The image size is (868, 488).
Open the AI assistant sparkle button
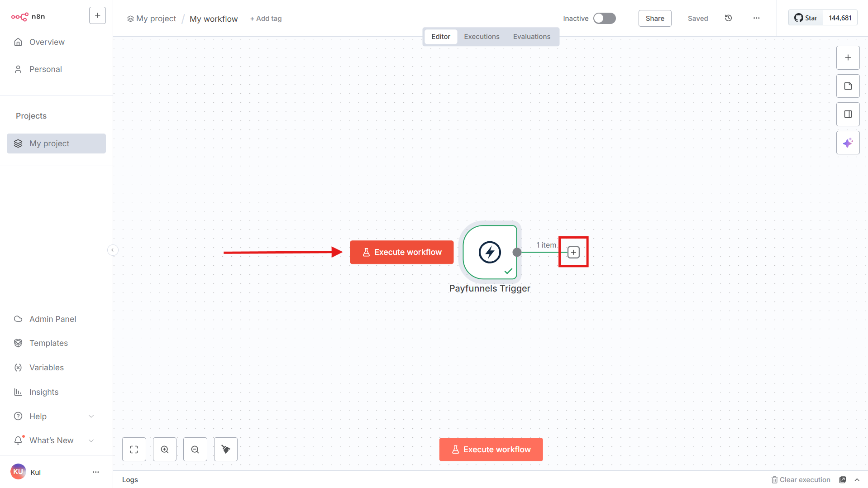tap(848, 143)
